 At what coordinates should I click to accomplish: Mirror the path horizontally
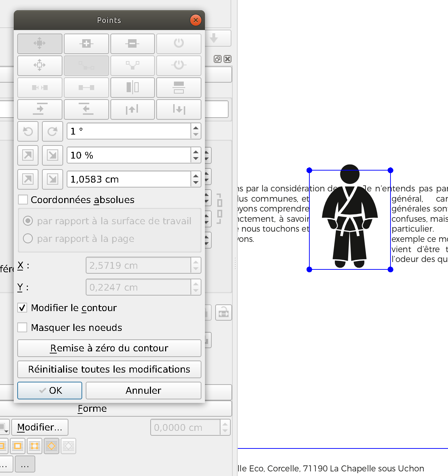pos(132,87)
